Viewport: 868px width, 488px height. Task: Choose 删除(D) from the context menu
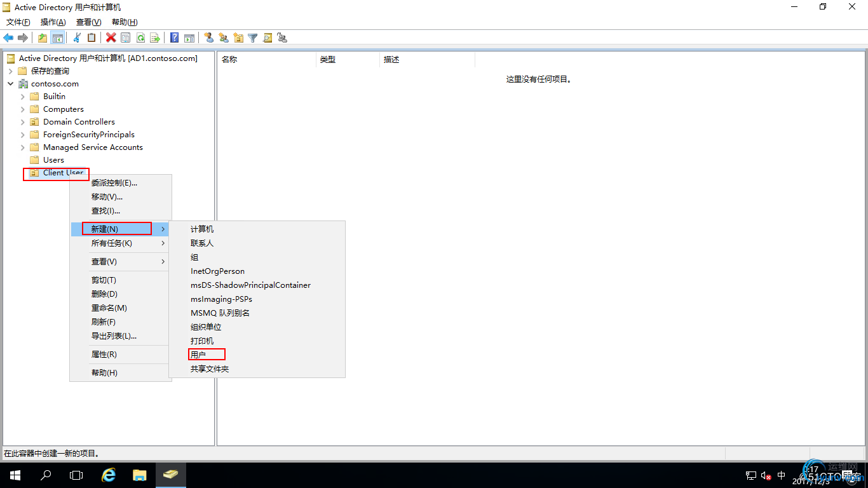click(121, 294)
